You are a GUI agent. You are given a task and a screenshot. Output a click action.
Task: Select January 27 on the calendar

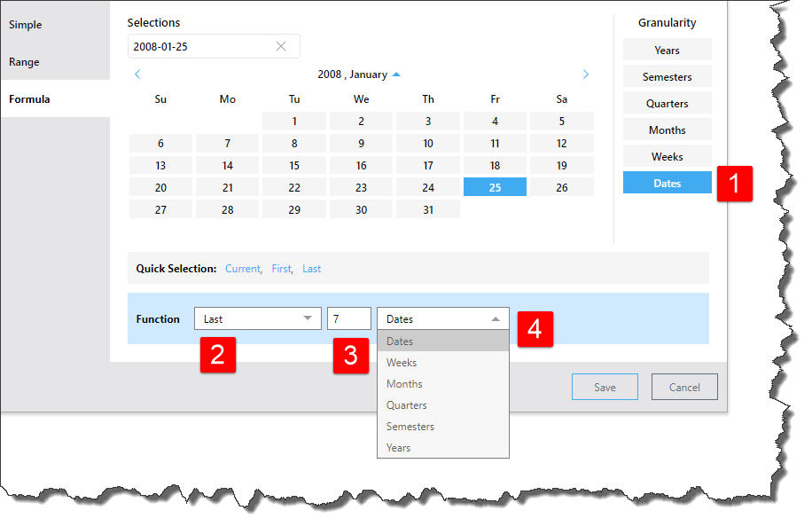160,209
